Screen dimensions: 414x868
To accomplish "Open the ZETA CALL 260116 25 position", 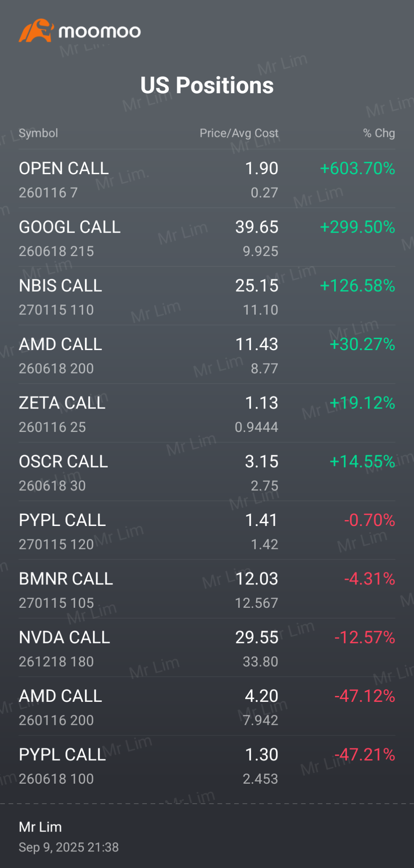I will (x=62, y=413).
